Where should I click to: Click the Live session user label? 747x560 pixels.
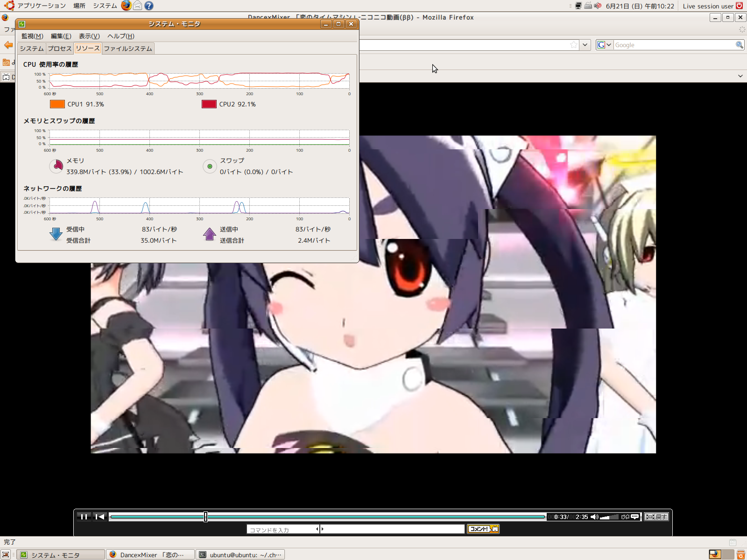pyautogui.click(x=708, y=6)
